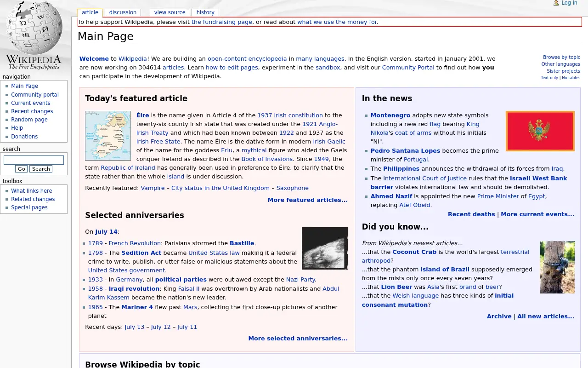Screen dimensions: 588x368
Task: Click the Wikipedia globe logo
Action: point(34,35)
